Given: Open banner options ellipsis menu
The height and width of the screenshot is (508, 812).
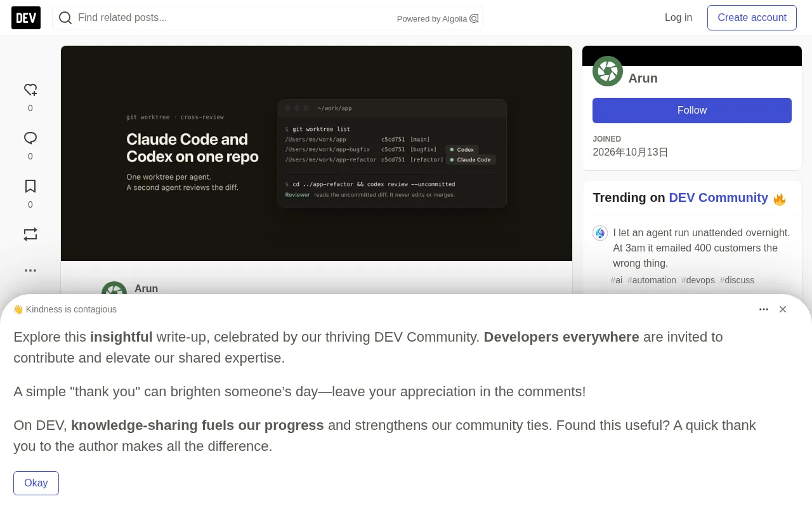Looking at the screenshot, I should (x=764, y=309).
